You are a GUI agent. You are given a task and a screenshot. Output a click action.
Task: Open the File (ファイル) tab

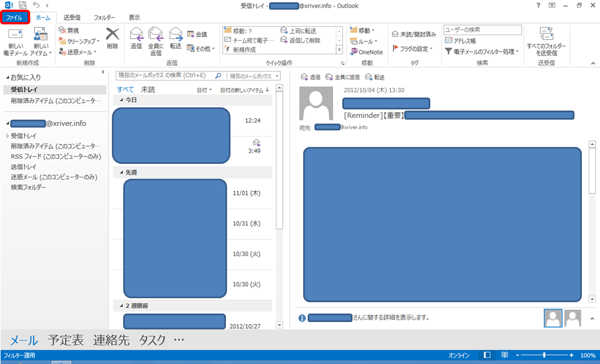point(14,18)
